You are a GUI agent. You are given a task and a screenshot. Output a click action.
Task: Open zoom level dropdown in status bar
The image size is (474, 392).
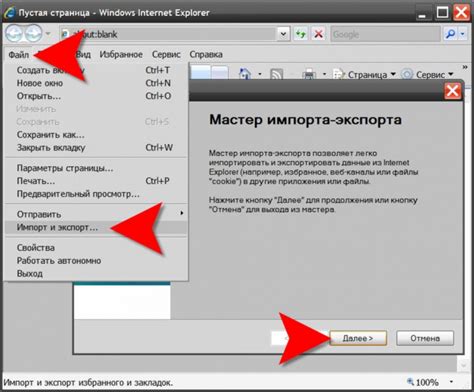click(x=452, y=382)
